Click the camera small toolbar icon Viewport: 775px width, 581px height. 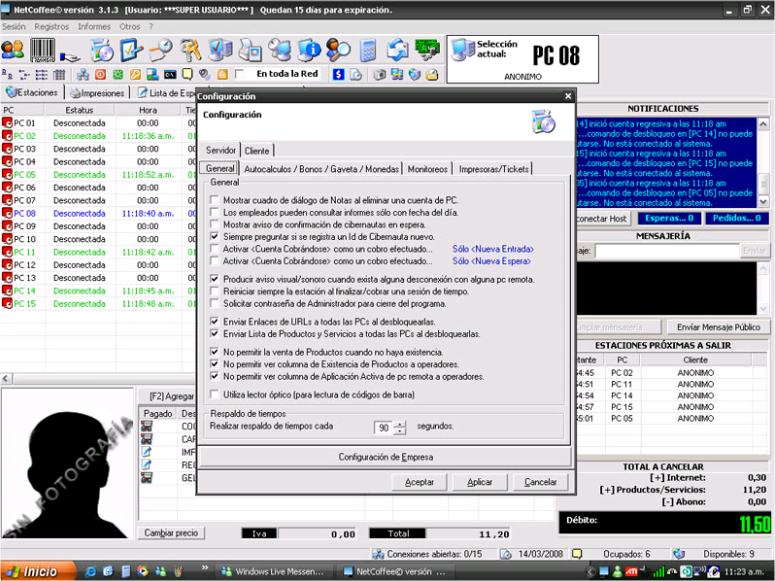coord(380,75)
